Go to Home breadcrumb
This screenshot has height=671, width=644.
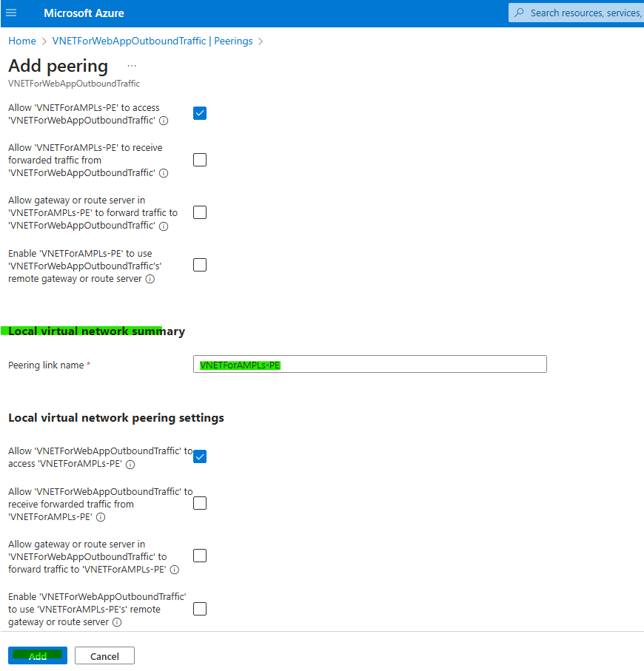[x=22, y=41]
